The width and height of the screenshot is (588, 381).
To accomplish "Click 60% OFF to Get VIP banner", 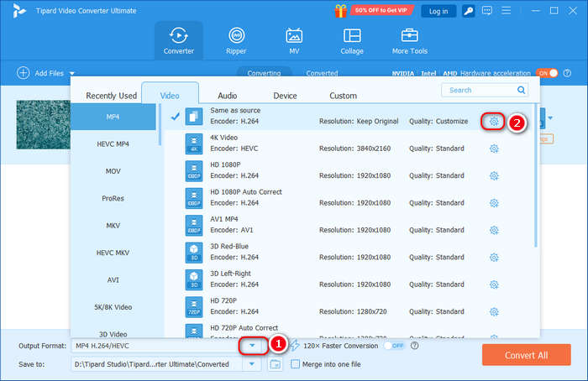I will click(x=381, y=10).
